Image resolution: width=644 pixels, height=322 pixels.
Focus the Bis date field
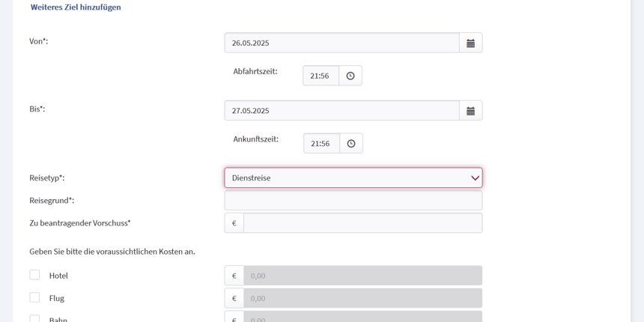tap(341, 111)
